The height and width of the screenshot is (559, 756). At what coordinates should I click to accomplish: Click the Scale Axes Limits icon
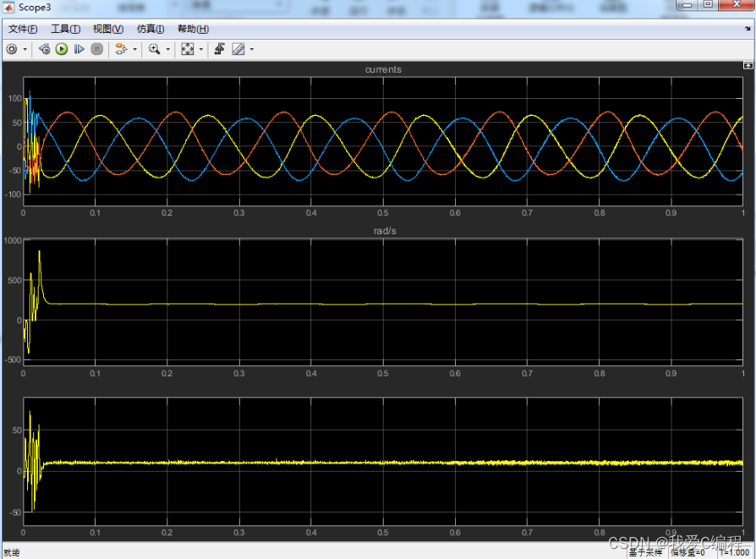coord(187,49)
